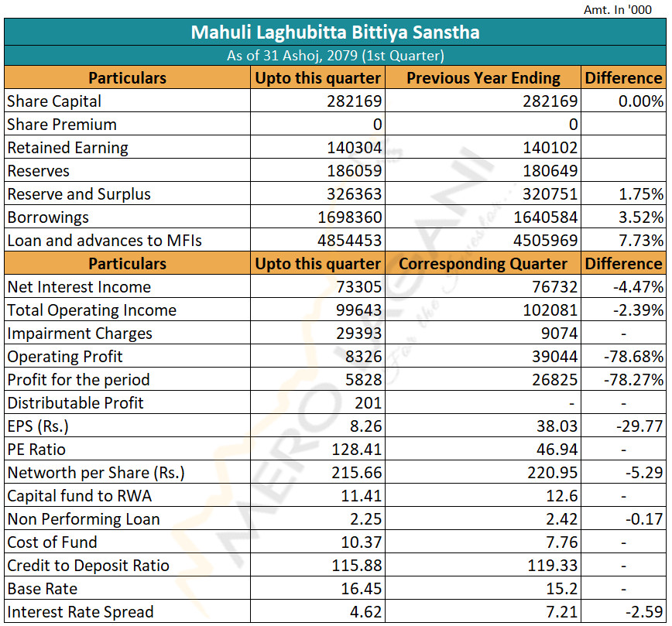Select the 'Total Operating Income' label

pyautogui.click(x=91, y=310)
